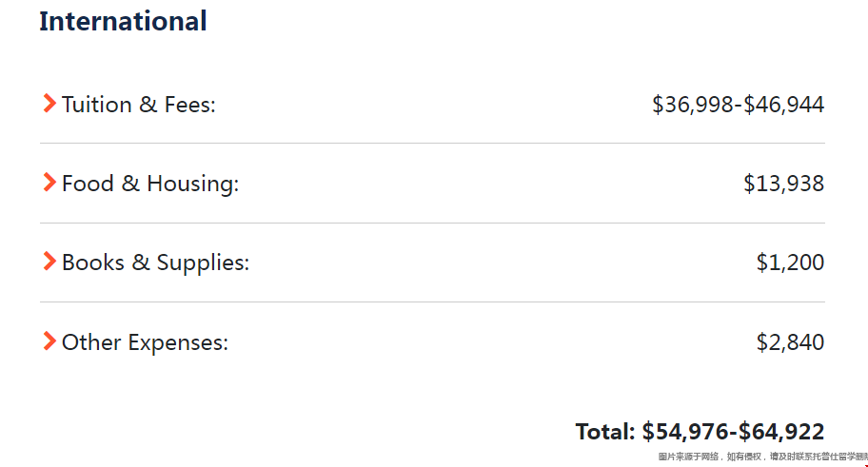The height and width of the screenshot is (467, 868).
Task: Click the divider line below Books & Supplies
Action: click(x=432, y=302)
